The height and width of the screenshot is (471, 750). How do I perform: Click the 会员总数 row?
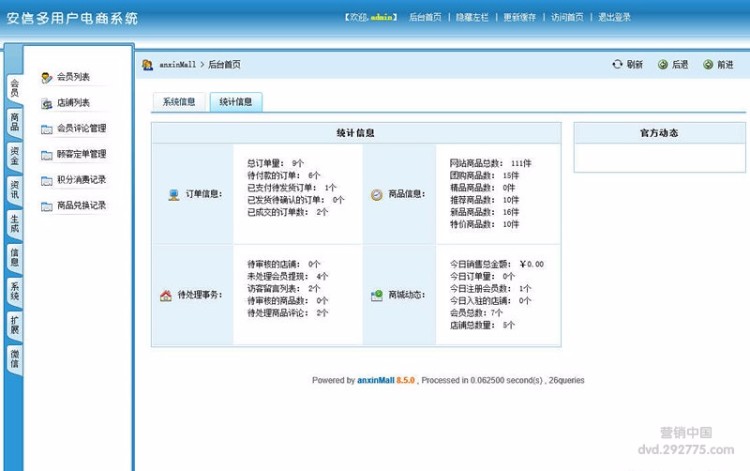476,313
